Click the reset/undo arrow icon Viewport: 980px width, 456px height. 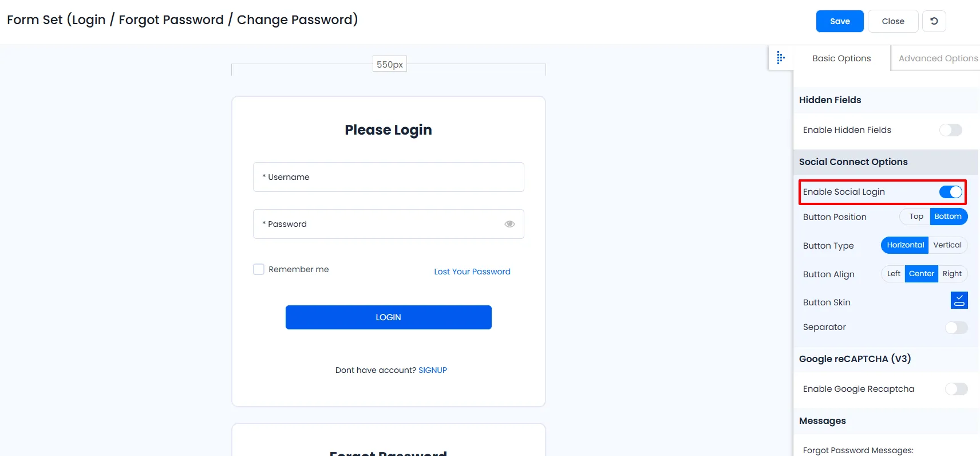pos(934,21)
